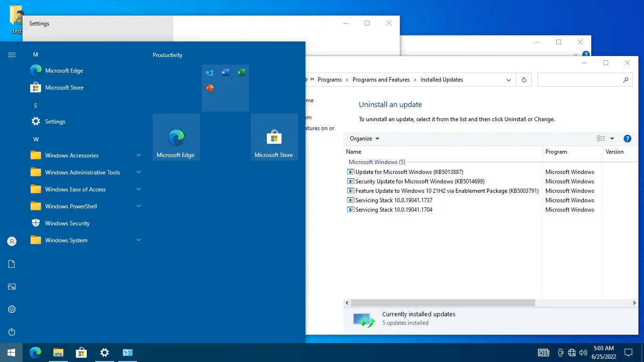The image size is (644, 362).
Task: Open the Settings gear in Start left rail
Action: 12,309
